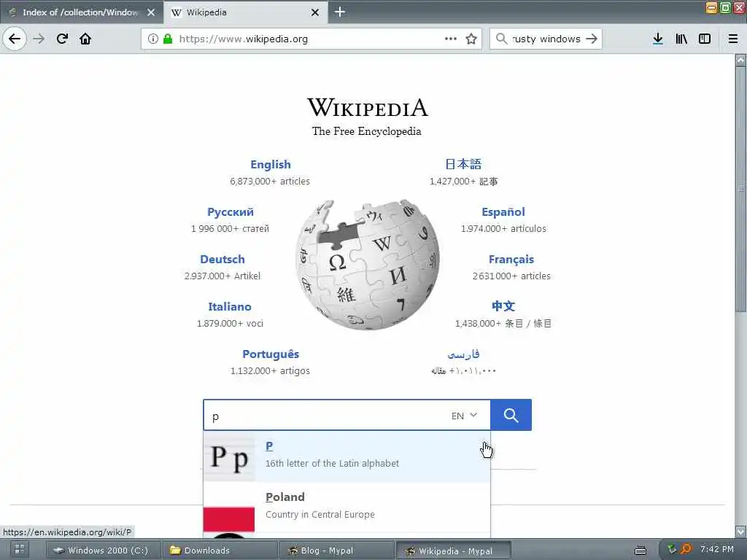Open the Library bookshelf icon

coord(681,39)
